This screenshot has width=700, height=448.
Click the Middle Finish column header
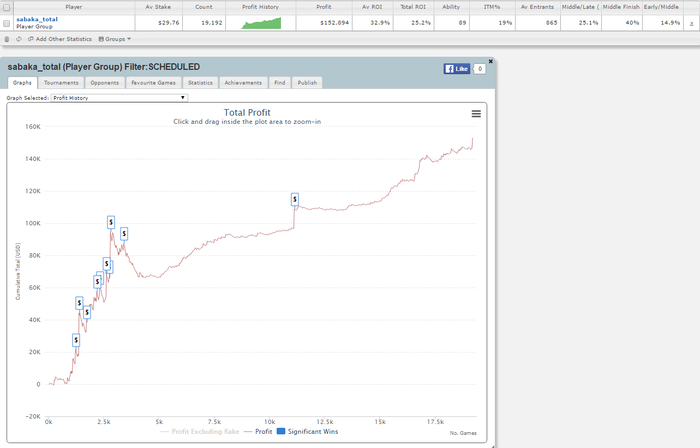(621, 7)
